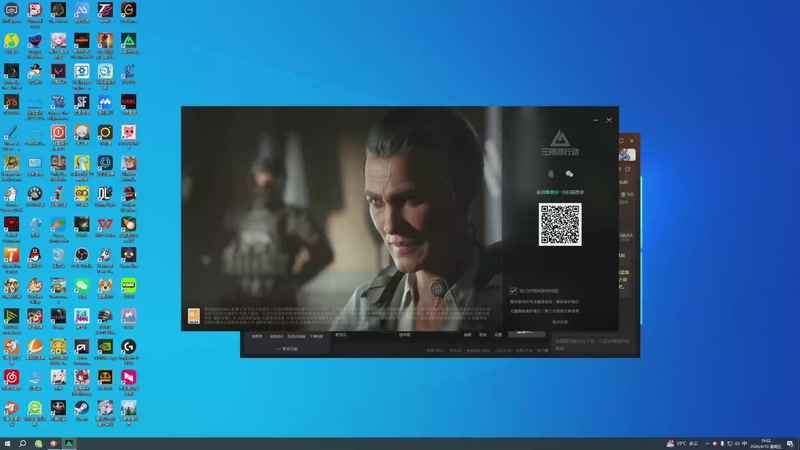Open the Windows Start menu
Image resolution: width=800 pixels, height=450 pixels.
(7, 443)
